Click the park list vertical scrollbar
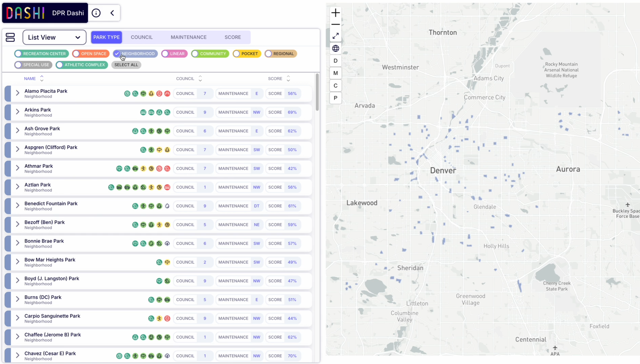Viewport: 640px width, 364px height. (317, 92)
